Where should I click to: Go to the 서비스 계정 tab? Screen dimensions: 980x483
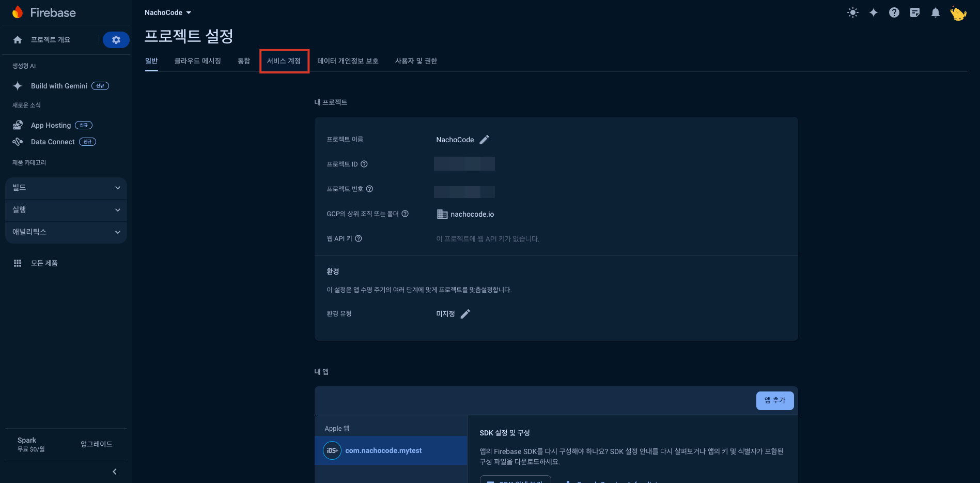[x=284, y=61]
